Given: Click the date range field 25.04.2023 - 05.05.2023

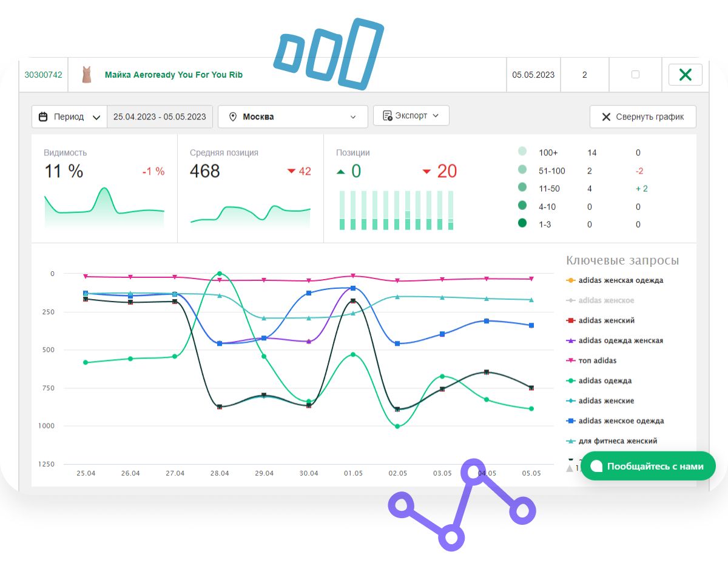Looking at the screenshot, I should click(160, 116).
